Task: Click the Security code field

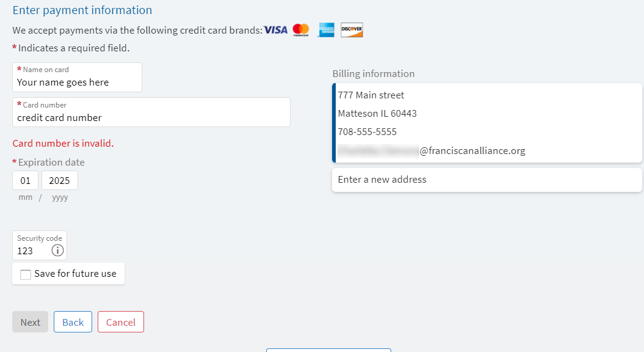Action: coord(32,251)
